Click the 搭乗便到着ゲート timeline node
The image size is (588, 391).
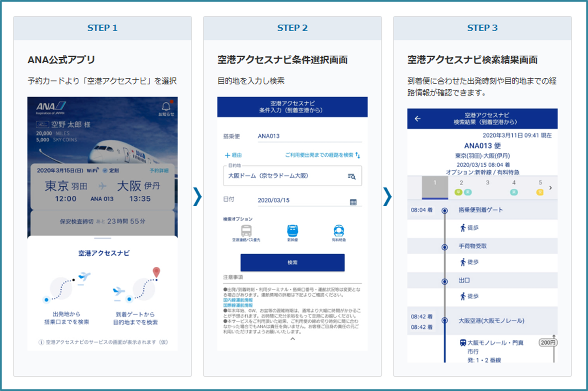[445, 210]
